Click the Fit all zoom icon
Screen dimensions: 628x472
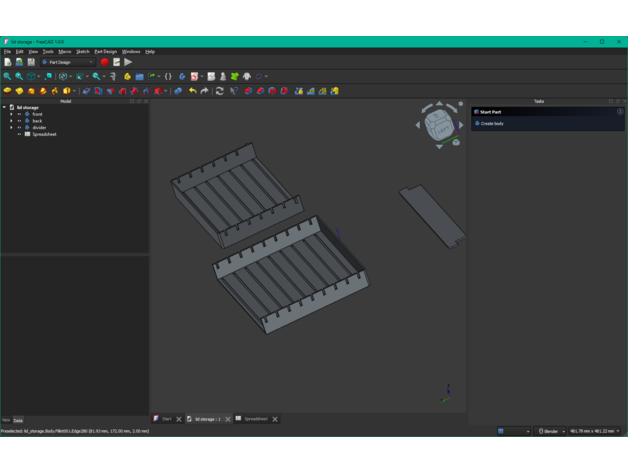point(7,76)
